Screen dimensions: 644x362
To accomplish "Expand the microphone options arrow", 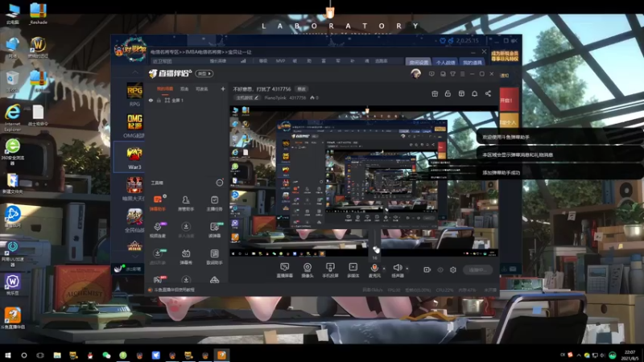I will pyautogui.click(x=384, y=269).
